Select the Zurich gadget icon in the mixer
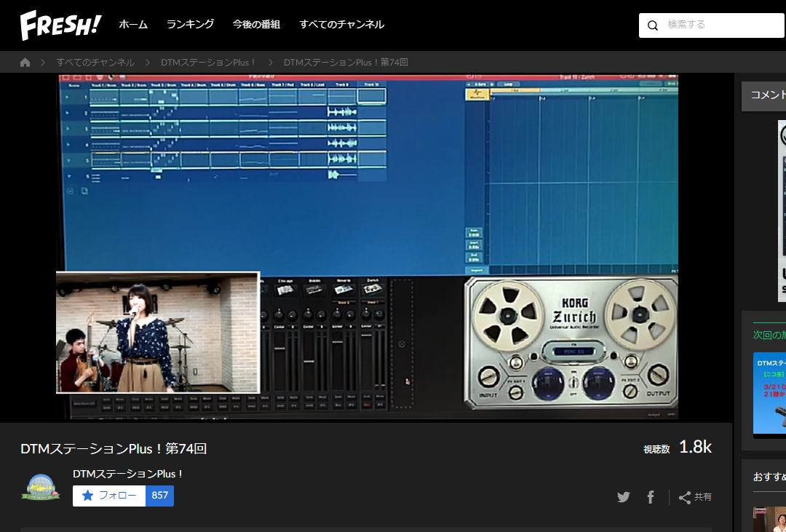 click(373, 290)
